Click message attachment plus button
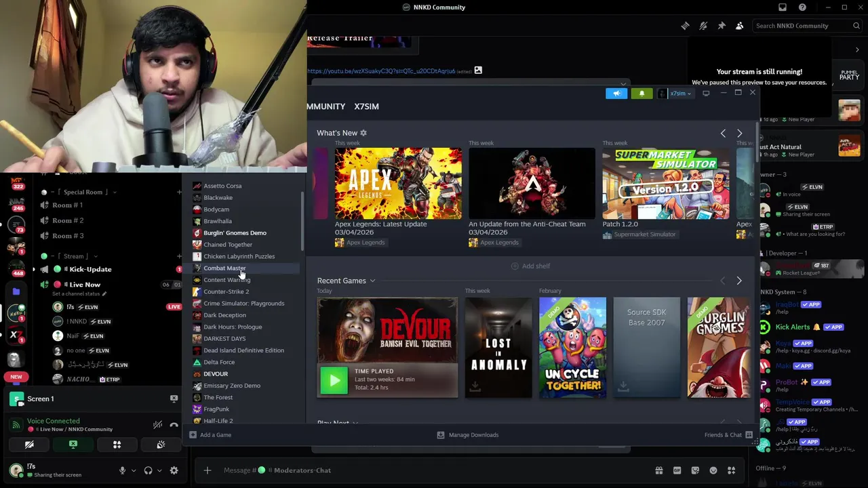Viewport: 868px width, 488px height. point(208,470)
